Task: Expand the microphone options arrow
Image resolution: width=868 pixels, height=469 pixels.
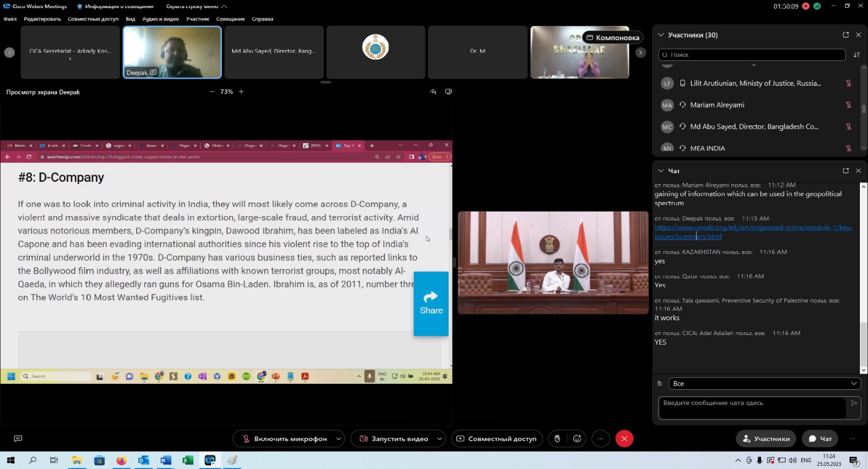Action: [x=339, y=439]
